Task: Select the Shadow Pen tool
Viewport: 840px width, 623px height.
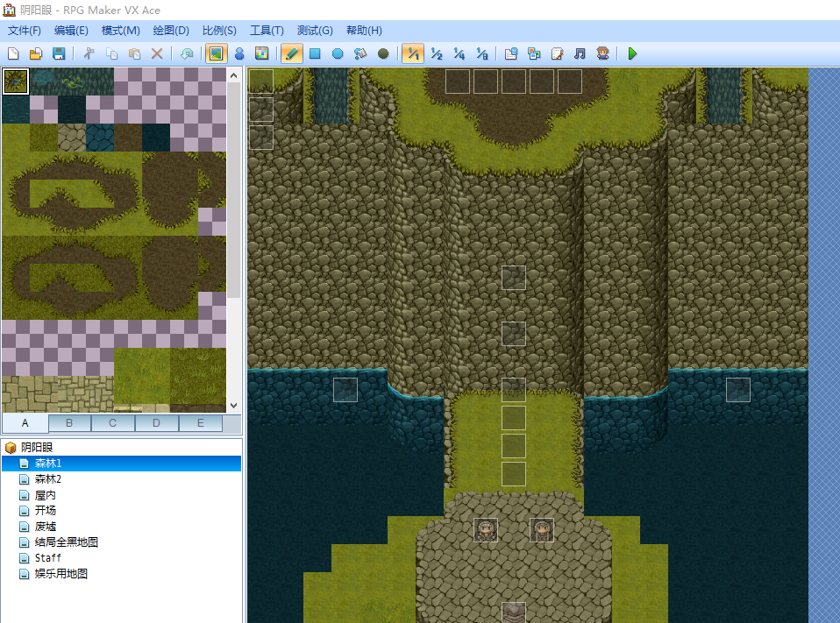Action: pos(383,53)
